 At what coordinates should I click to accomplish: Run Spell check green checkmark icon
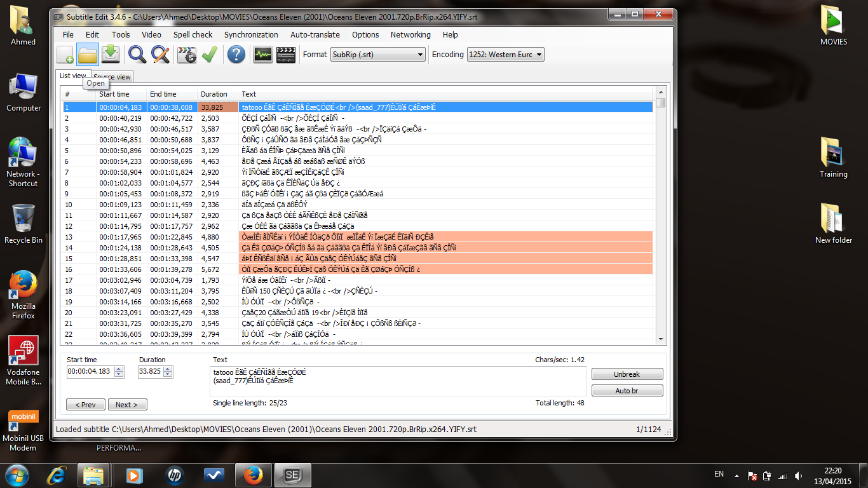click(210, 55)
